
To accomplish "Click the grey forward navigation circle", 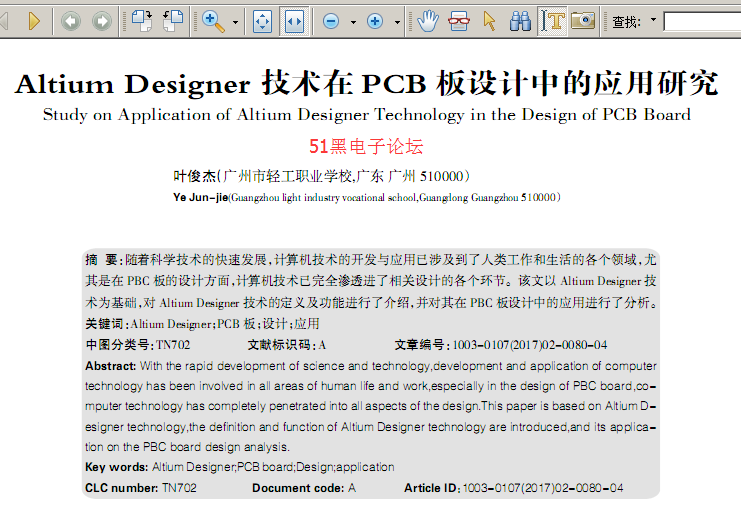I will 102,21.
